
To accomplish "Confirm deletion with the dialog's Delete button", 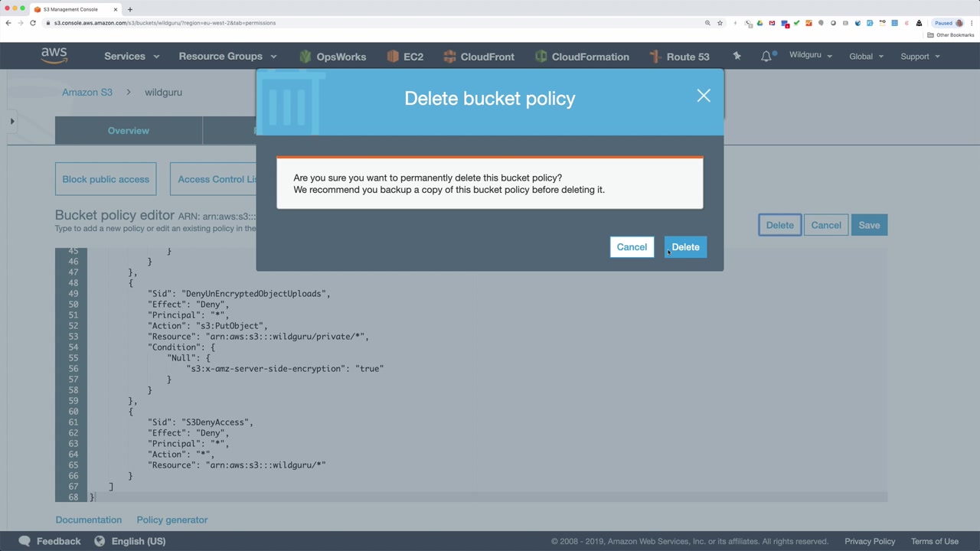I will pyautogui.click(x=685, y=247).
